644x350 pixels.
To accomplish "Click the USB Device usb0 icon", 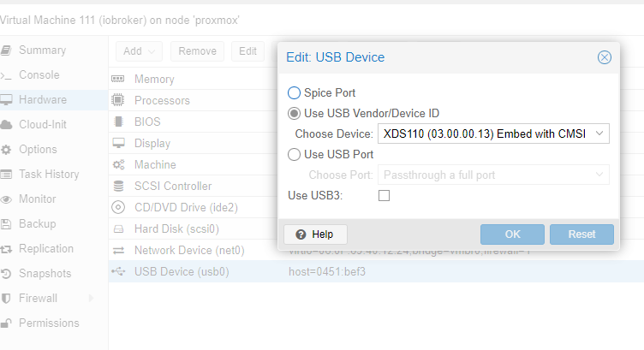I will point(118,271).
